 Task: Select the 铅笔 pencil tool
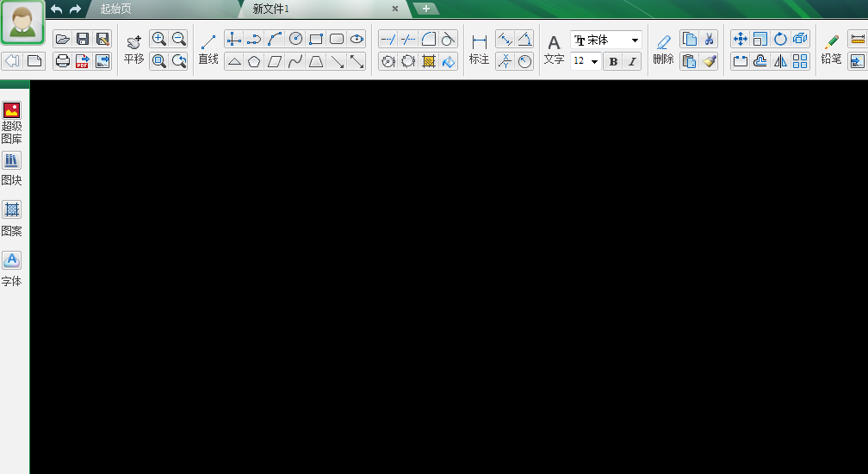(x=831, y=49)
